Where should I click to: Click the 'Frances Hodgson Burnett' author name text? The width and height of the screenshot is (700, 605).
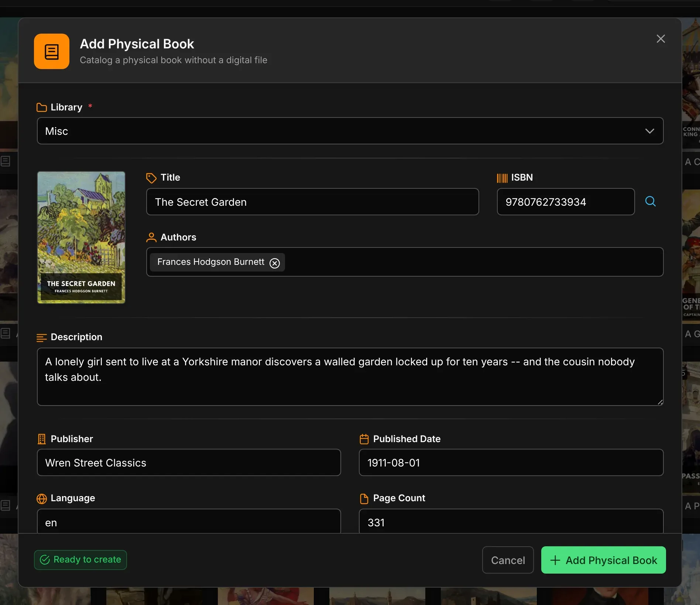point(211,262)
